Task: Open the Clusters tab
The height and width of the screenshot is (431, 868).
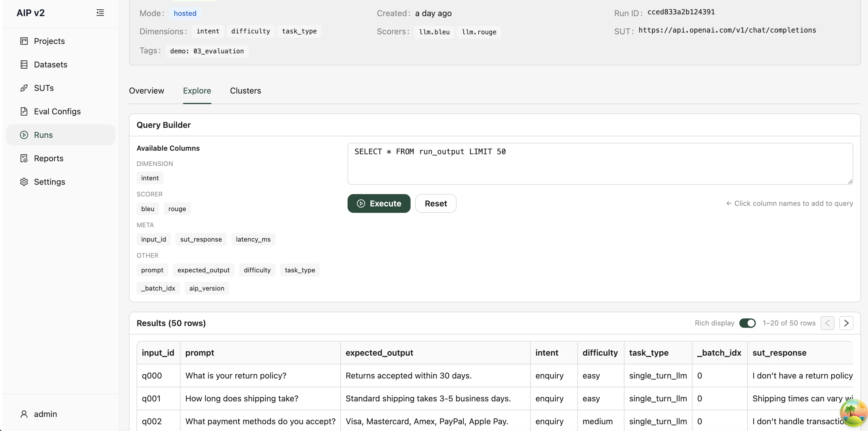Action: coord(245,91)
